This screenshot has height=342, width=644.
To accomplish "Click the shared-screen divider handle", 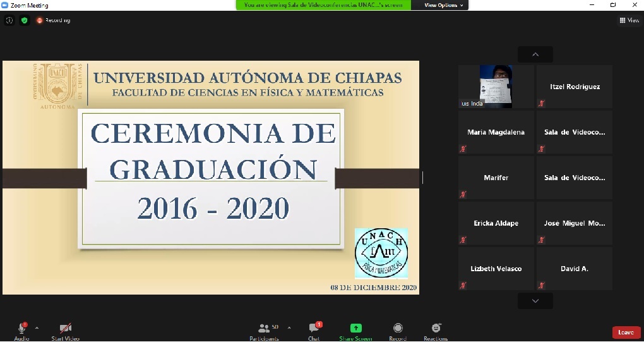I will coord(422,178).
